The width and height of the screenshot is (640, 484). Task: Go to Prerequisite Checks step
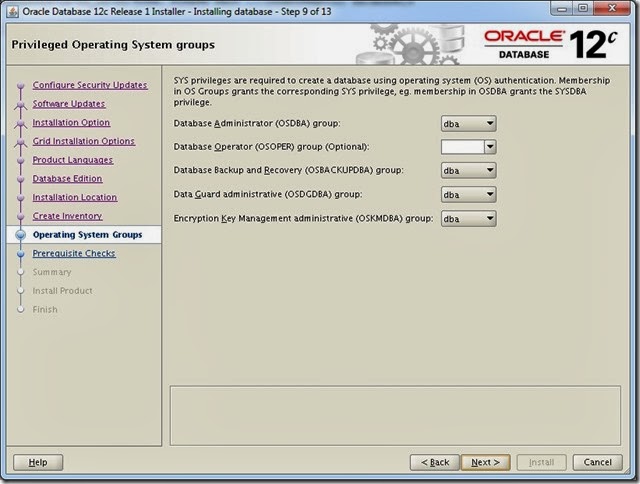pos(74,253)
